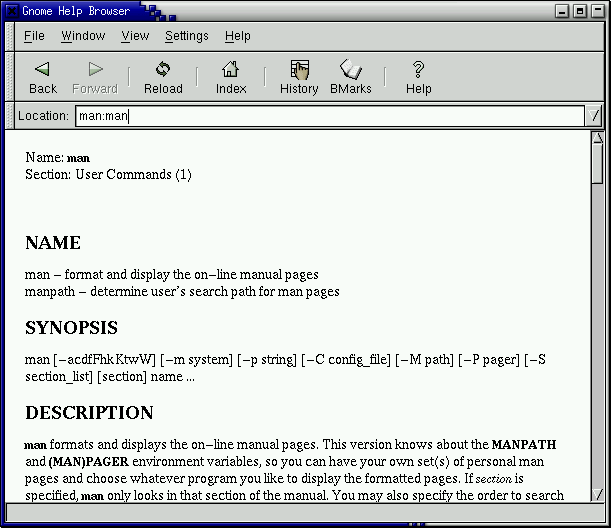
Task: Open the Settings menu
Action: [187, 36]
